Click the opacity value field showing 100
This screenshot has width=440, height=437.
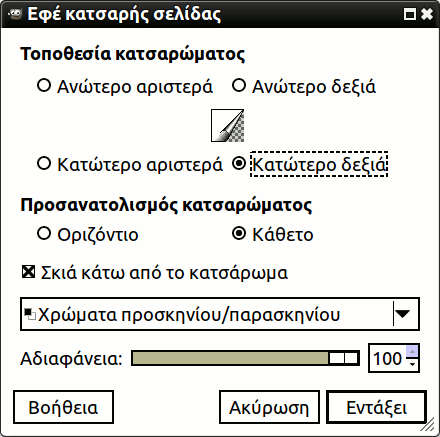387,358
